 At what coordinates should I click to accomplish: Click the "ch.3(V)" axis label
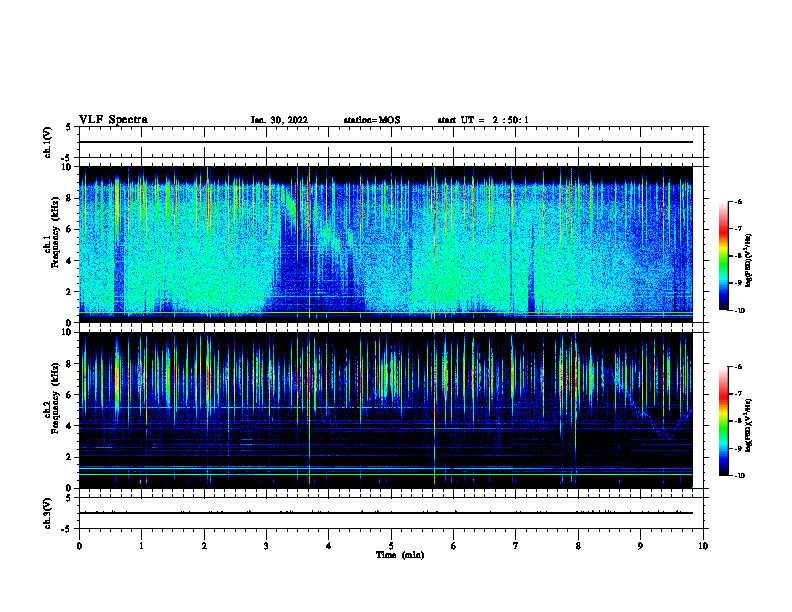pos(47,513)
